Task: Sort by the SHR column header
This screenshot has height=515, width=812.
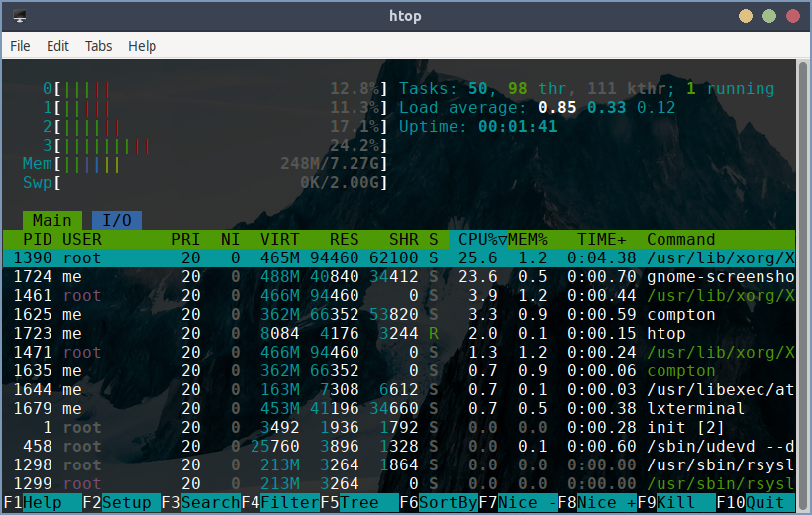Action: [403, 240]
